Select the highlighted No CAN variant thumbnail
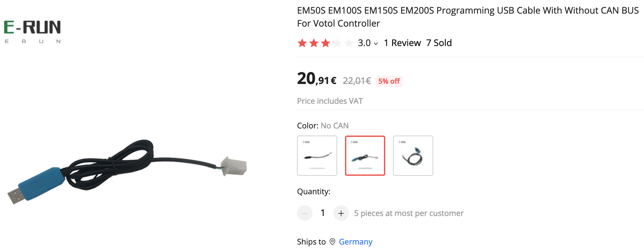The image size is (644, 251). click(365, 156)
